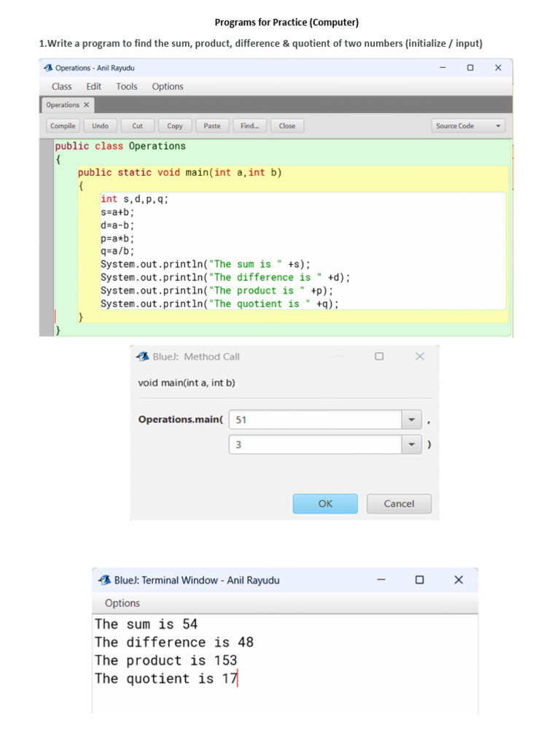The width and height of the screenshot is (560, 747).
Task: Click the code line 'p=a*b;'
Action: pos(117,239)
